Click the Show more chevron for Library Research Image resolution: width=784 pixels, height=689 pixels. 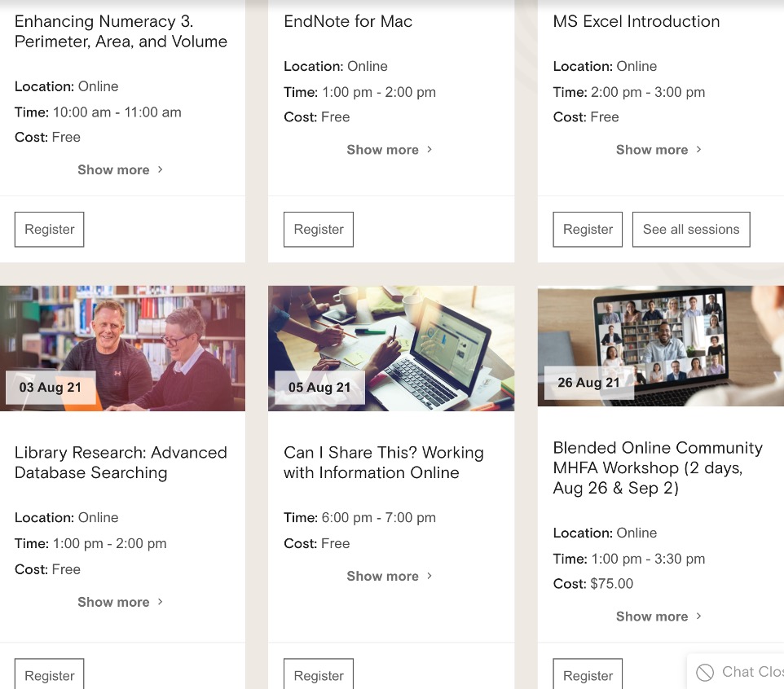click(160, 602)
